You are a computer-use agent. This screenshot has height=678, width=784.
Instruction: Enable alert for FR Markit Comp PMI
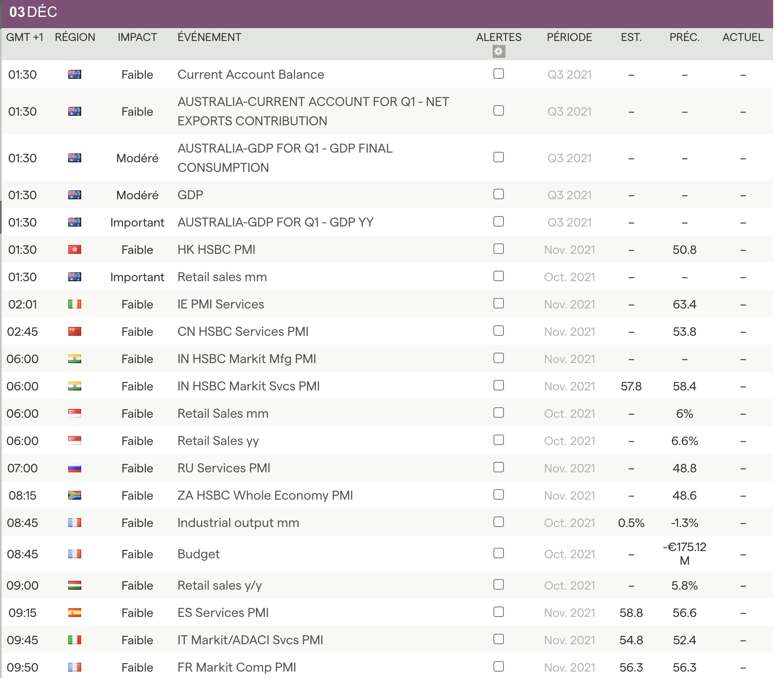point(499,666)
